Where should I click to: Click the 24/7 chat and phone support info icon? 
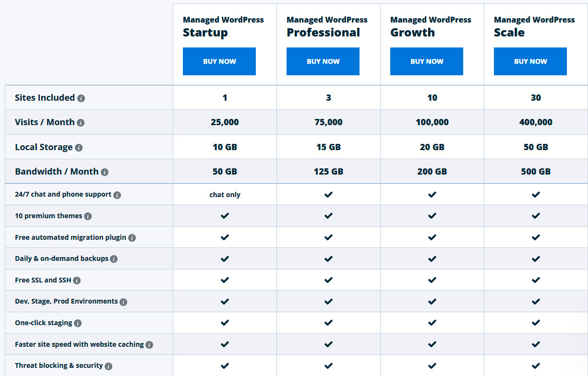coord(118,195)
